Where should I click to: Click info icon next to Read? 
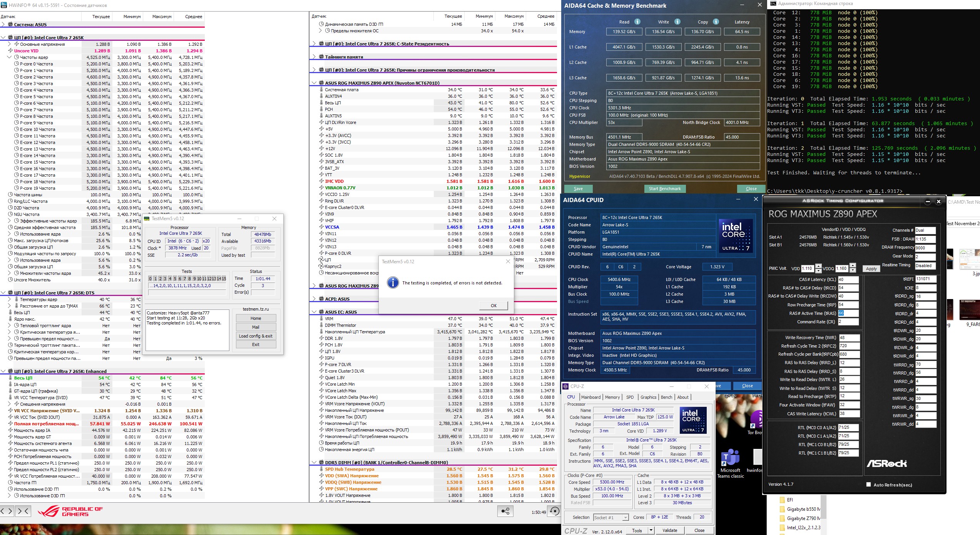tap(637, 22)
